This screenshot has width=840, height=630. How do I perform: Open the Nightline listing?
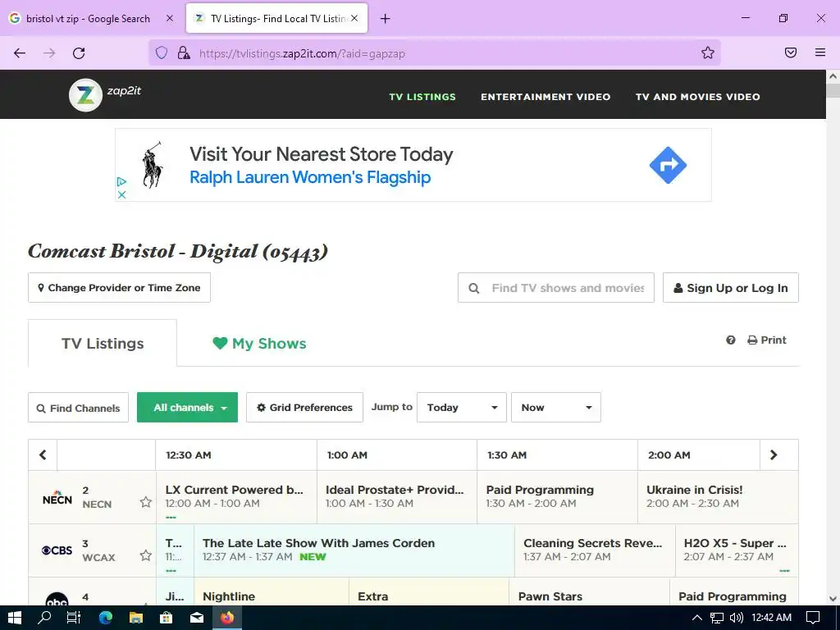[271, 592]
